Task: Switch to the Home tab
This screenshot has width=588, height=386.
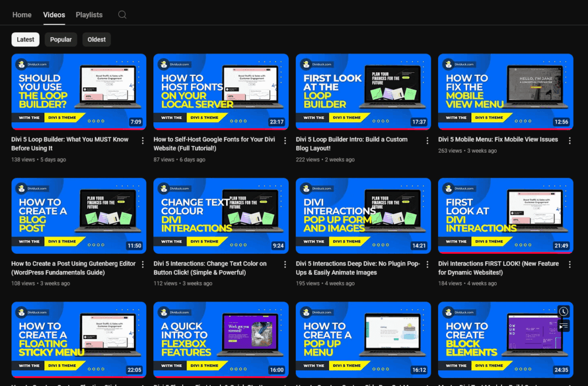Action: (22, 14)
